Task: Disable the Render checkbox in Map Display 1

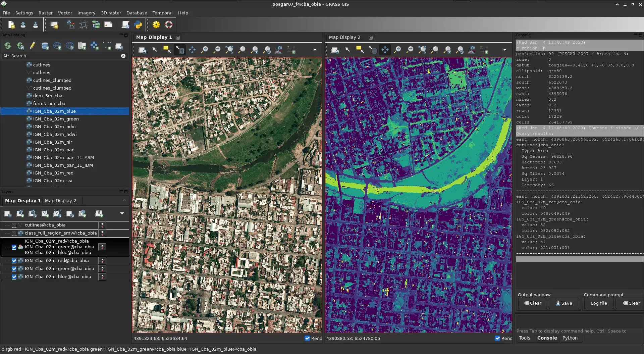Action: (307, 338)
